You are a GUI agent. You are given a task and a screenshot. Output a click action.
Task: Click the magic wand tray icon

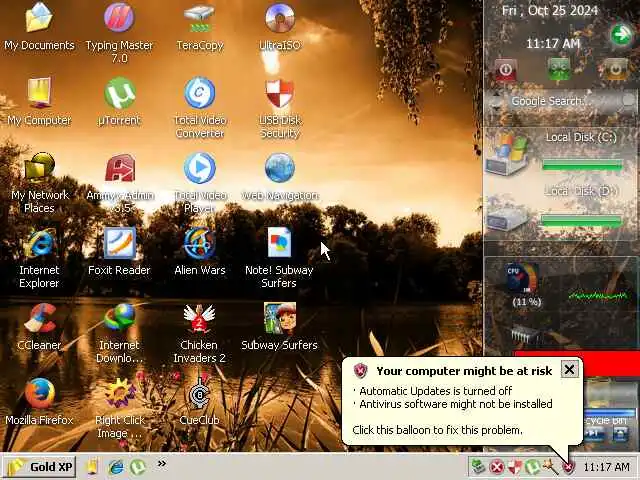[x=550, y=467]
